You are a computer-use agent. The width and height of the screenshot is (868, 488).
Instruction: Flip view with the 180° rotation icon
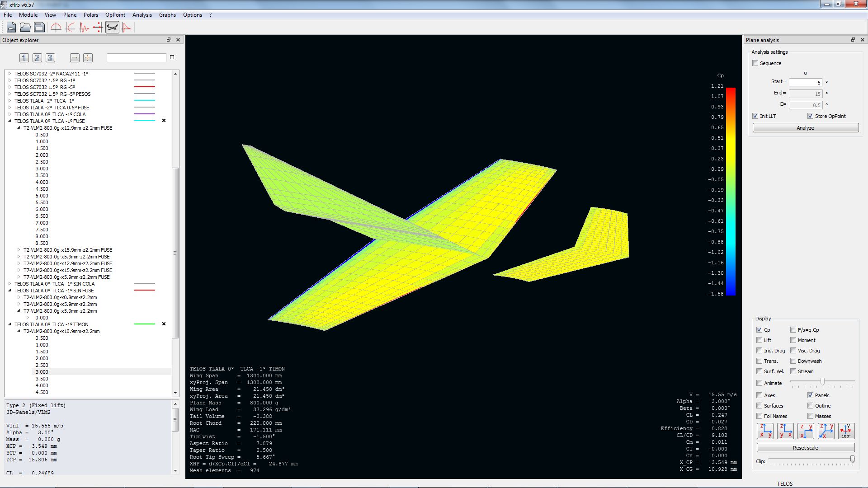846,431
